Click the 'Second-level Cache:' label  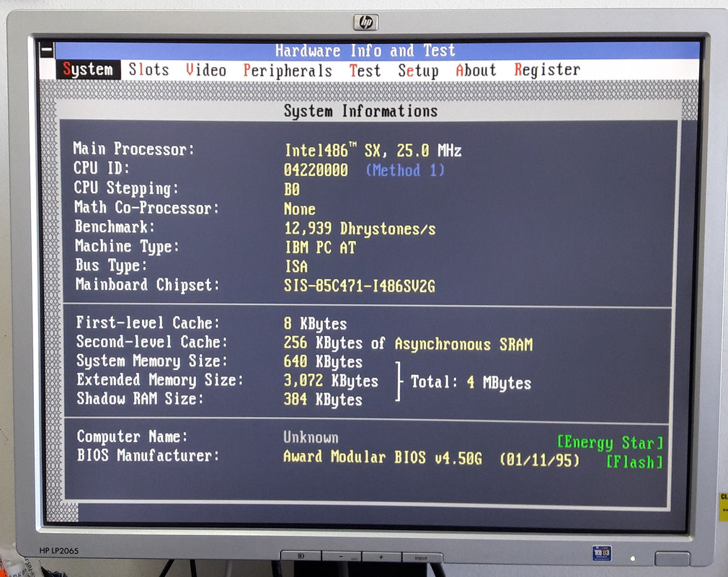pyautogui.click(x=152, y=342)
